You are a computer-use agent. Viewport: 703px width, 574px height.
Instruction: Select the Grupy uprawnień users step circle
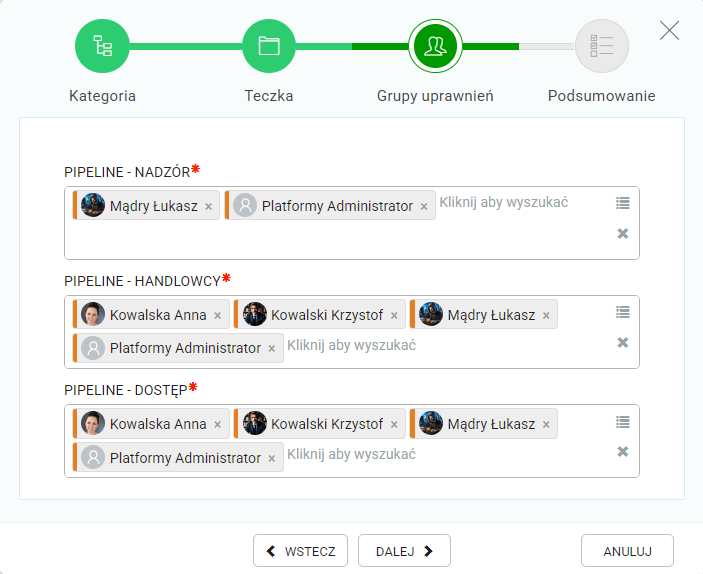click(x=435, y=46)
